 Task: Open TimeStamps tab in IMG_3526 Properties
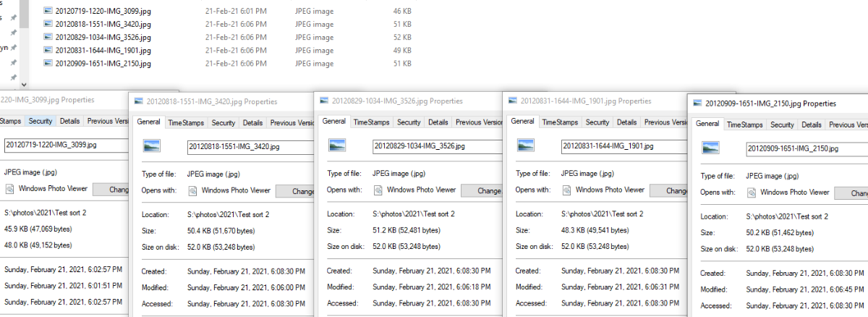tap(372, 122)
